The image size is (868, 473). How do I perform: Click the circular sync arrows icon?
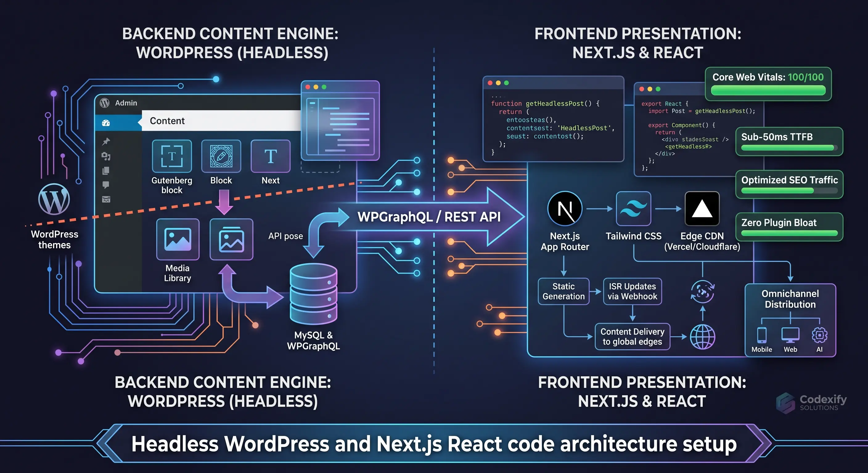pyautogui.click(x=702, y=292)
